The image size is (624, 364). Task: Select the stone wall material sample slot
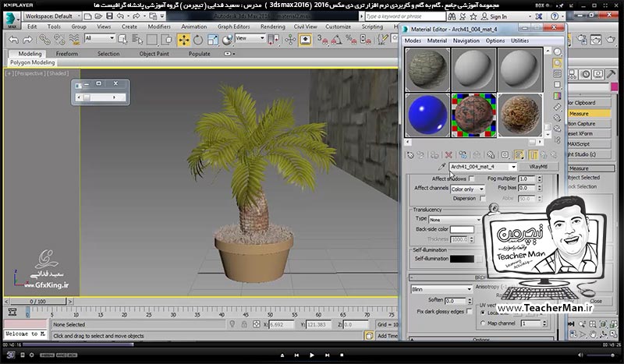coord(427,69)
